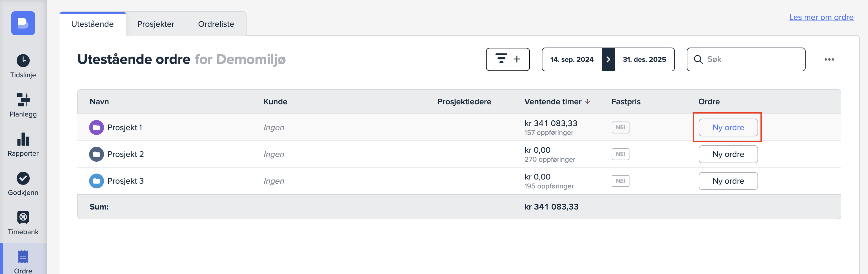The width and height of the screenshot is (868, 274).
Task: Open the Tidslinje clock icon
Action: tap(23, 61)
